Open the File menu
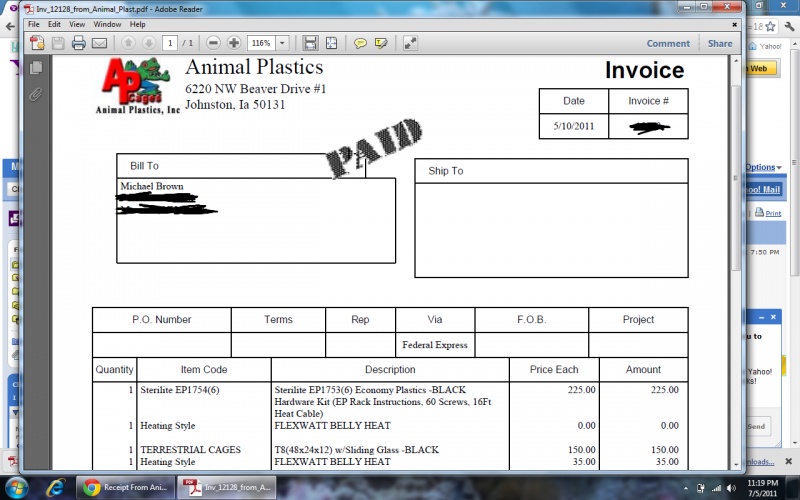This screenshot has height=500, width=800. point(34,24)
